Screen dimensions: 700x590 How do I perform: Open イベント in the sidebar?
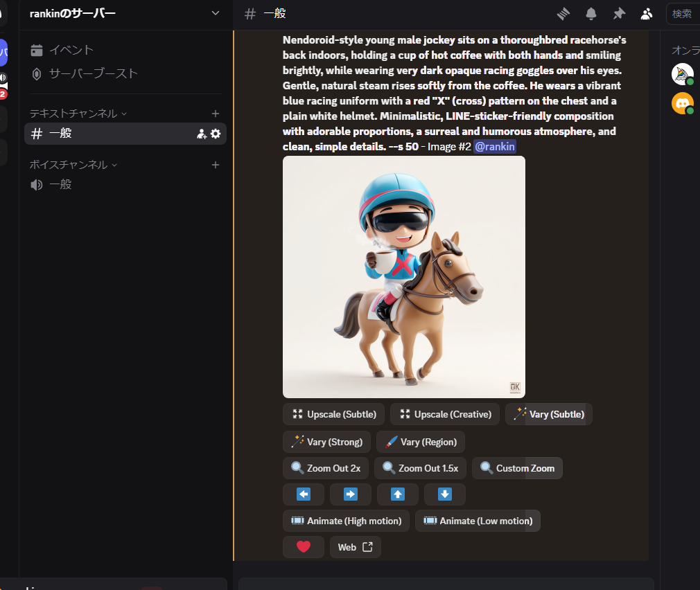[x=71, y=50]
